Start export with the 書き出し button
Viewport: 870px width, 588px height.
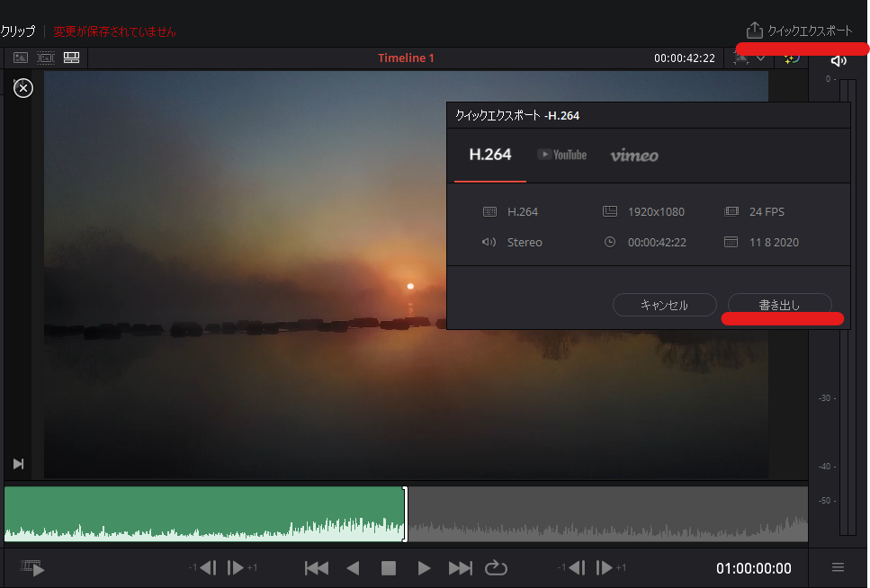[x=779, y=305]
